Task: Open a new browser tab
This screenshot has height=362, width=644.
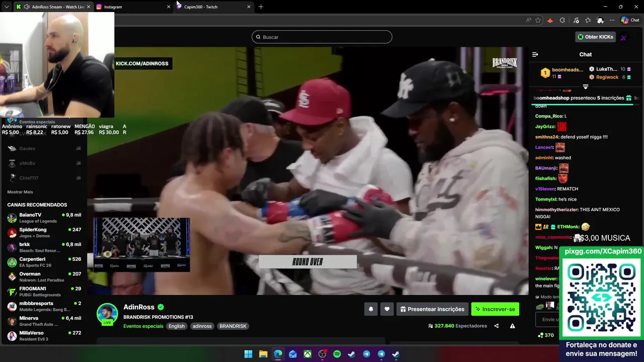Action: click(261, 7)
